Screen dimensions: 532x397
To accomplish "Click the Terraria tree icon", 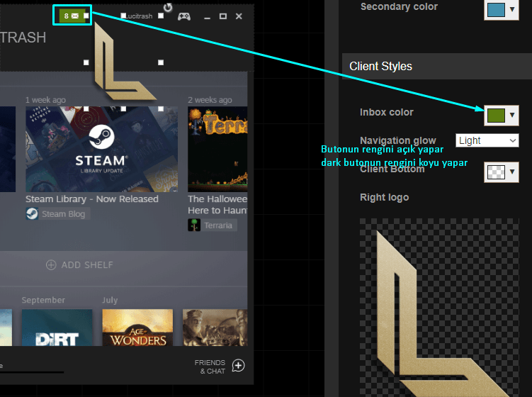I will click(194, 225).
